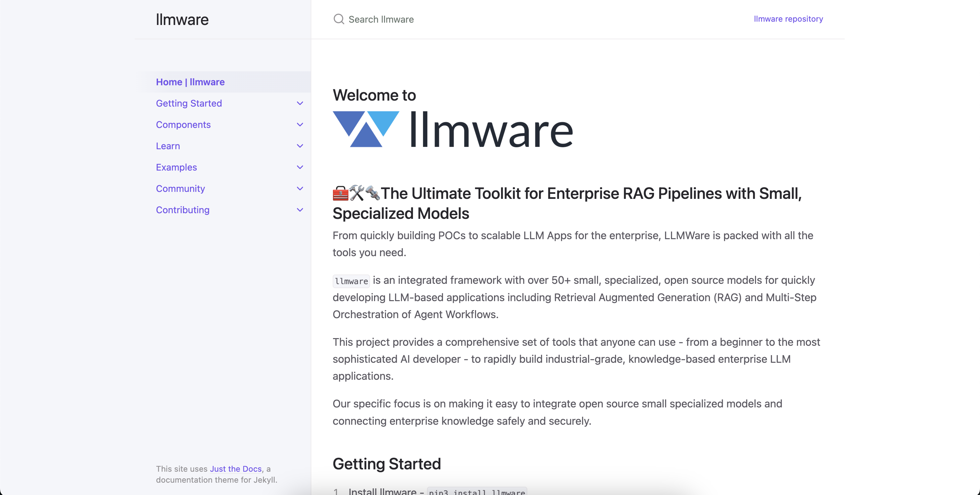The width and height of the screenshot is (980, 495).
Task: Click the 'Getting Started' content heading
Action: coord(387,464)
